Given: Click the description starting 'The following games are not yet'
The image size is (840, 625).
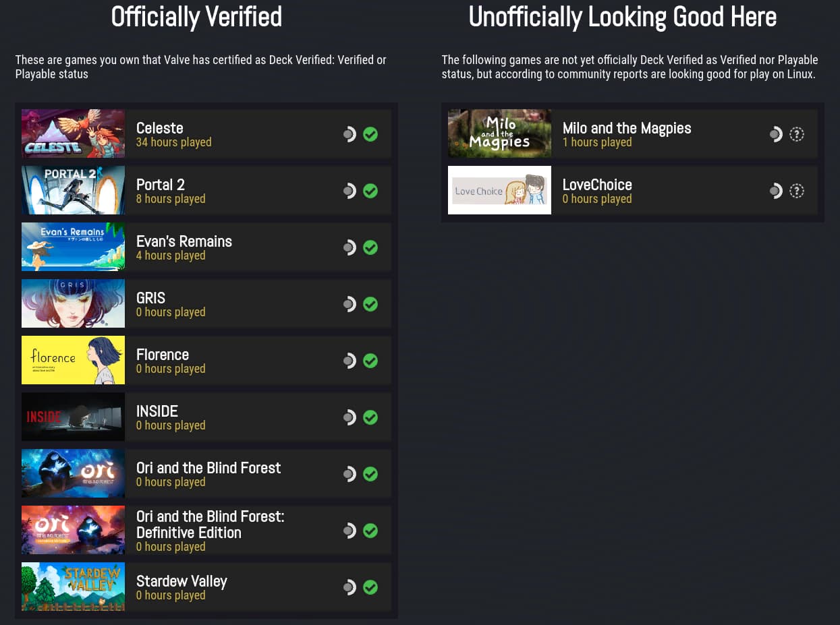Looking at the screenshot, I should [x=629, y=67].
